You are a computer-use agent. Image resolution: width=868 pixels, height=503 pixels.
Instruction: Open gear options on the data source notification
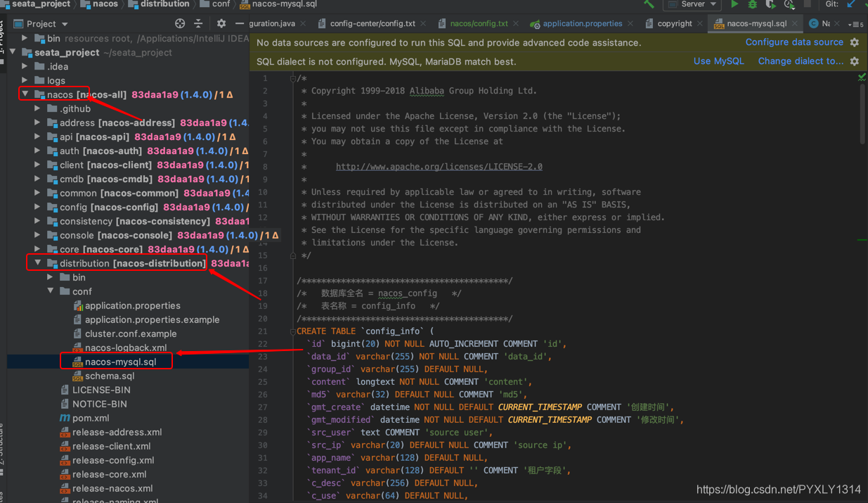tap(855, 42)
